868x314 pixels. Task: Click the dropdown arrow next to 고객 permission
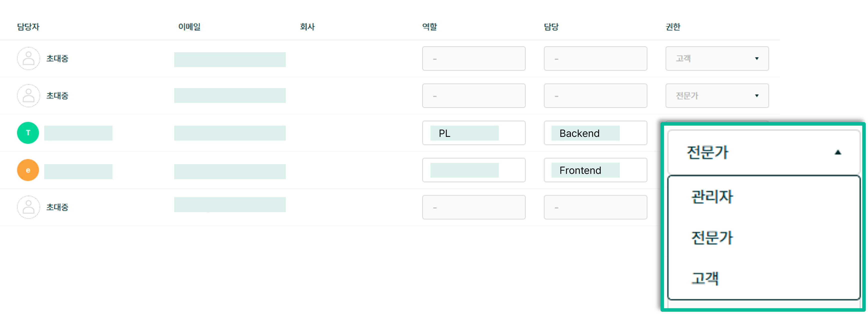tap(757, 58)
